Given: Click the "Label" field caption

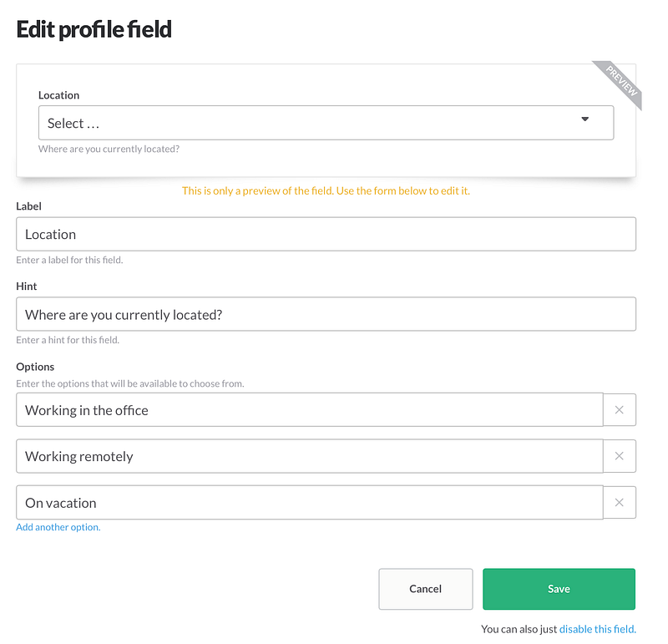Looking at the screenshot, I should [x=28, y=206].
